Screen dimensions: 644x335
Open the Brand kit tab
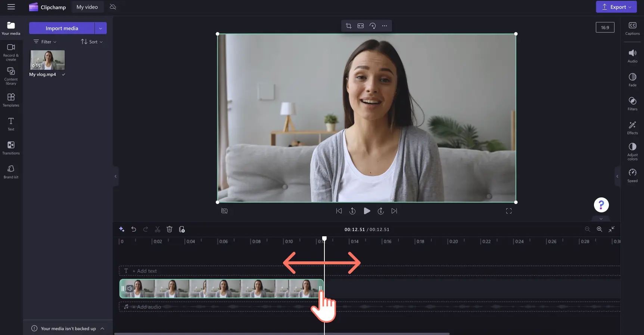pyautogui.click(x=11, y=172)
